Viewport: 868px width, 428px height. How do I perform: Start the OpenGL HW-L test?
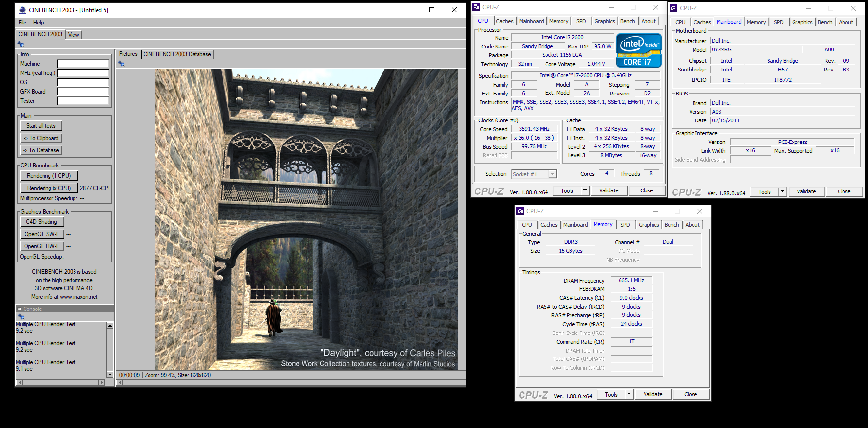pyautogui.click(x=42, y=246)
